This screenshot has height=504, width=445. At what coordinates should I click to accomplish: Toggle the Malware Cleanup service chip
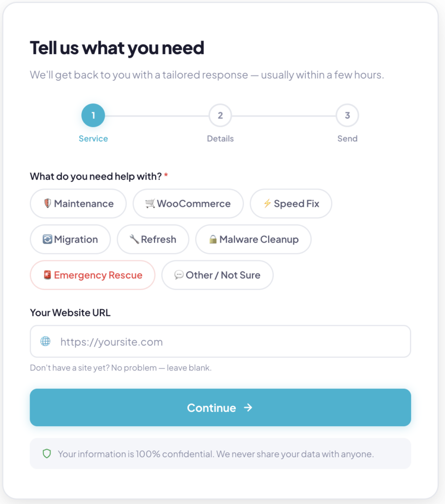(254, 240)
